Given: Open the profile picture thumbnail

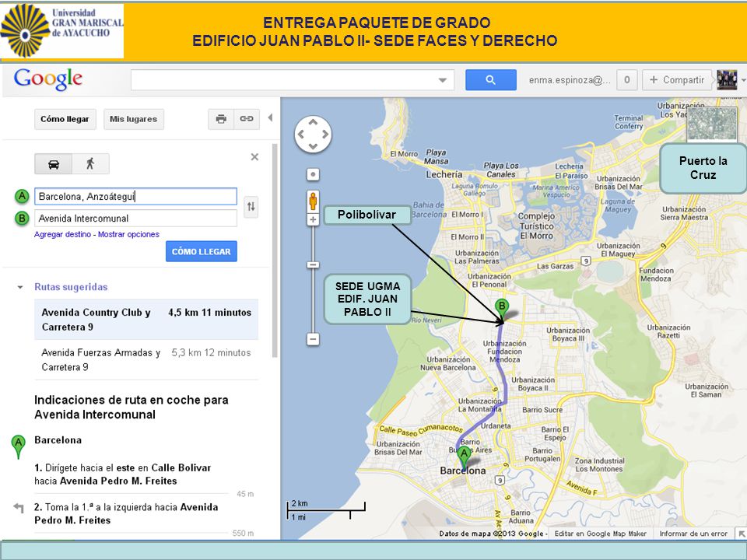Looking at the screenshot, I should pos(727,80).
